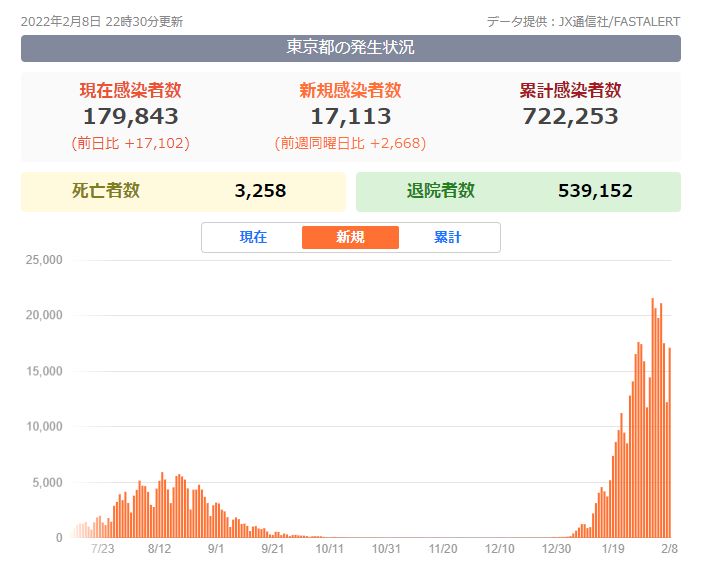
Task: Click the tallest chart bar above 20,000
Action: (x=652, y=418)
